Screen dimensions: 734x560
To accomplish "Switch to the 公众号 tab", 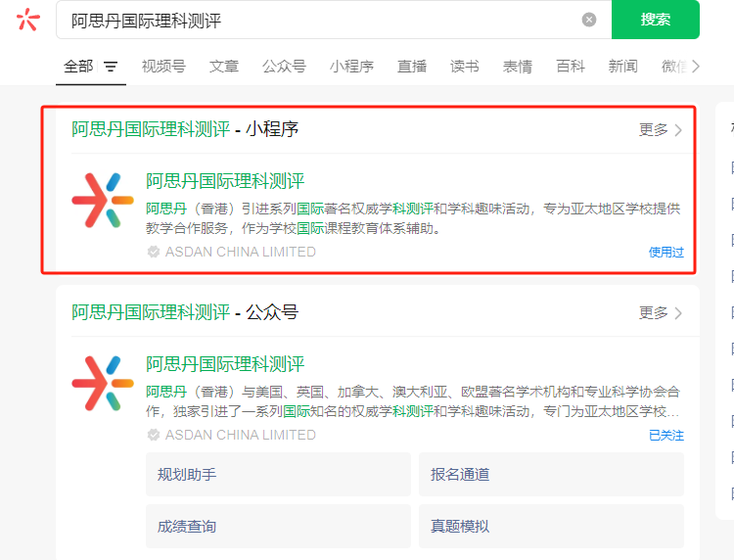I will (x=284, y=67).
